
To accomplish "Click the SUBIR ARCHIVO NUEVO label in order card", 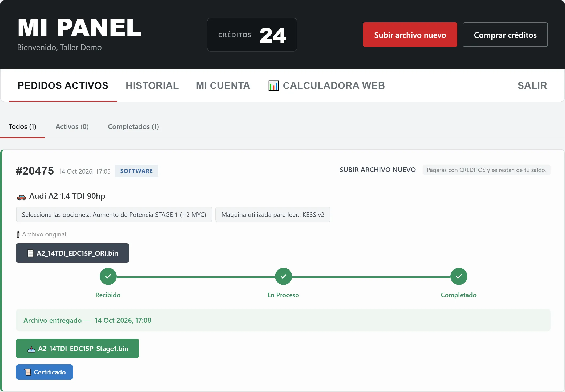I will (377, 170).
